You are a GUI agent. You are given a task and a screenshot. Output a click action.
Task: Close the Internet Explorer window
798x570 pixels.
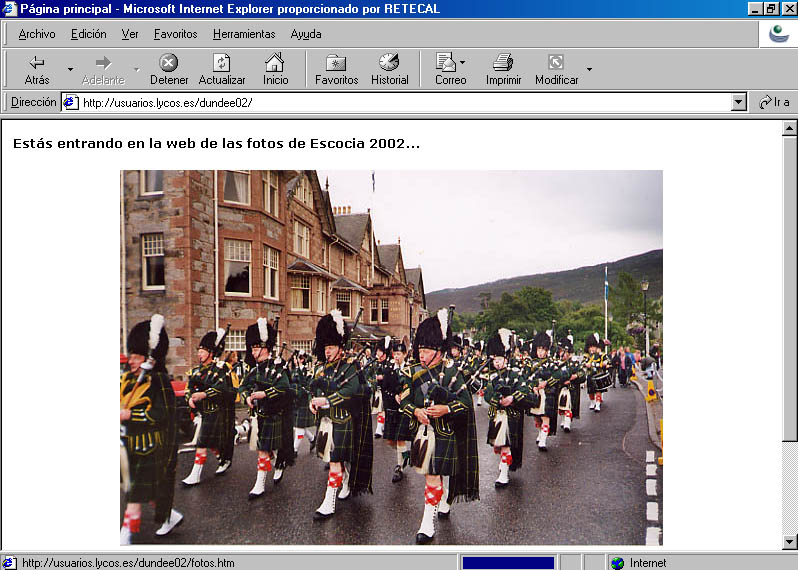789,9
